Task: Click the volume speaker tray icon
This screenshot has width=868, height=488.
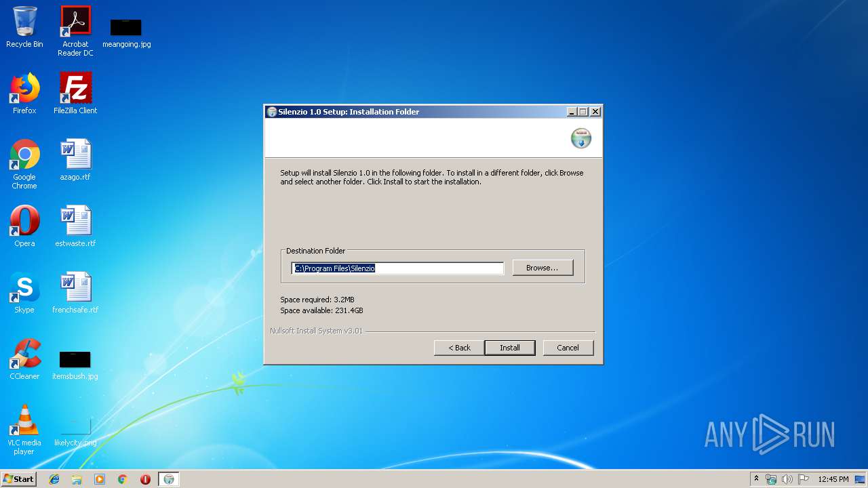Action: coord(787,479)
